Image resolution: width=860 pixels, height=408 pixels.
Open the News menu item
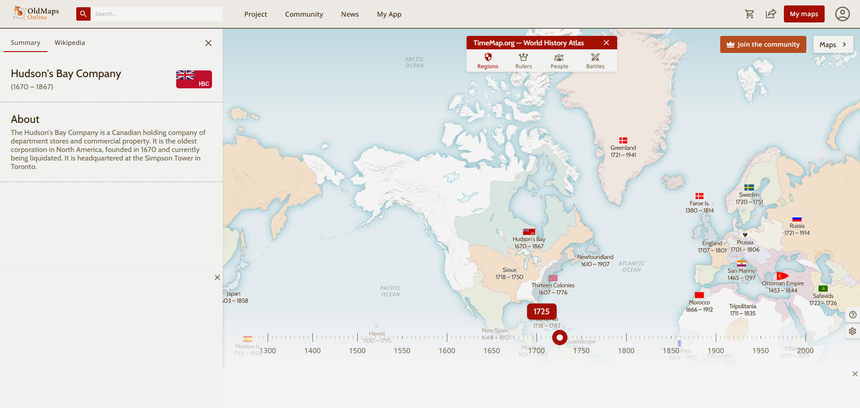(350, 14)
